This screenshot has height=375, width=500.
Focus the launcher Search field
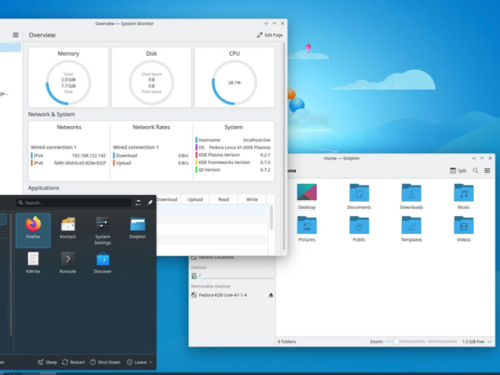click(x=74, y=203)
